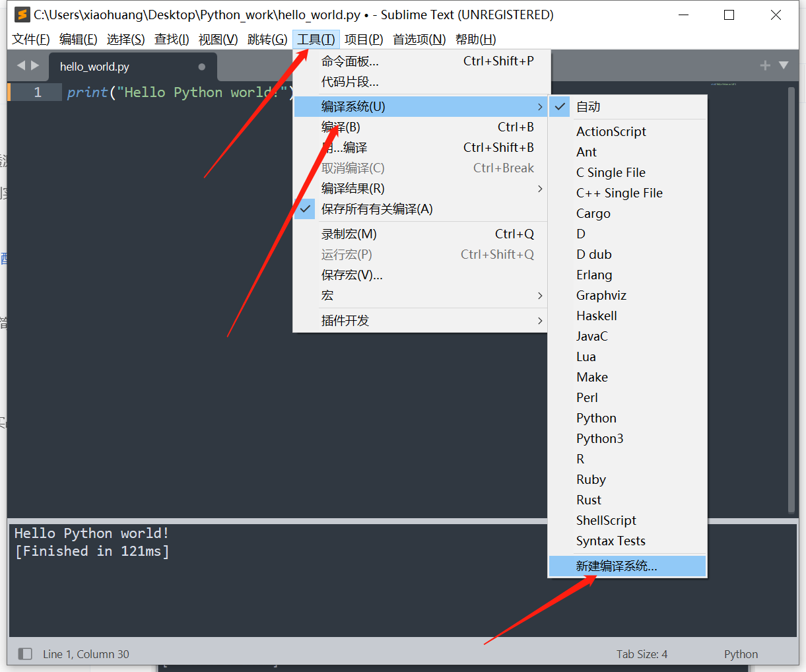The image size is (806, 672).
Task: Run 编译(B) build command
Action: pyautogui.click(x=421, y=127)
